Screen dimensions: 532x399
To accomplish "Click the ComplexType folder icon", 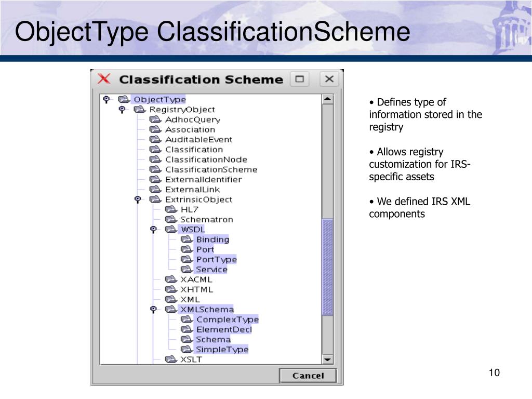I will pos(187,320).
